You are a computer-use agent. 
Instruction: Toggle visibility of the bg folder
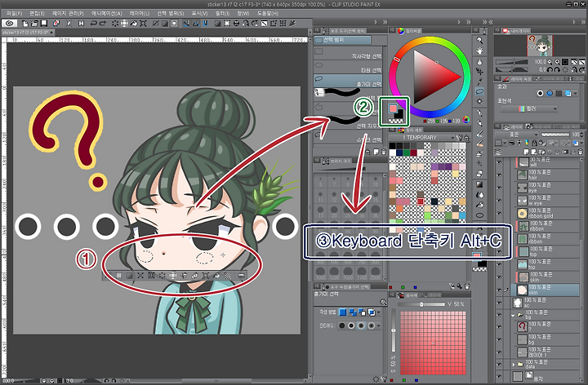point(499,315)
